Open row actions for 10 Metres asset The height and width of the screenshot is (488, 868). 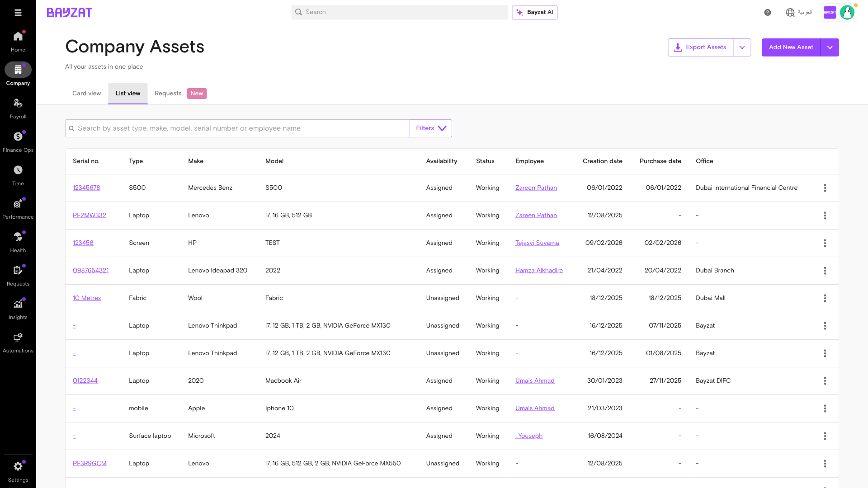(x=825, y=298)
